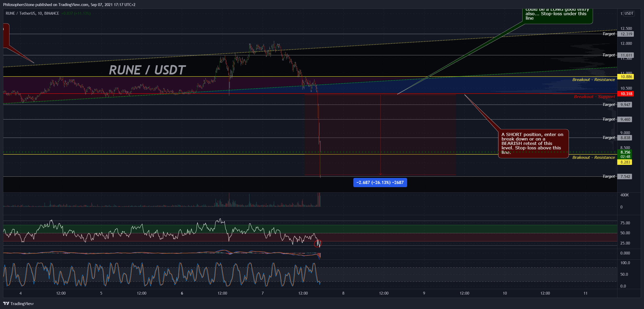Click the Target text beside 12.319
Screen dimensions: 644x309
609,34
